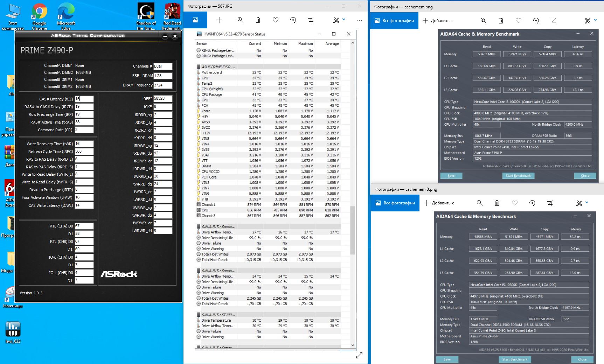Click the DRAM Frequency field showing 3724
604x364 pixels.
pos(163,85)
